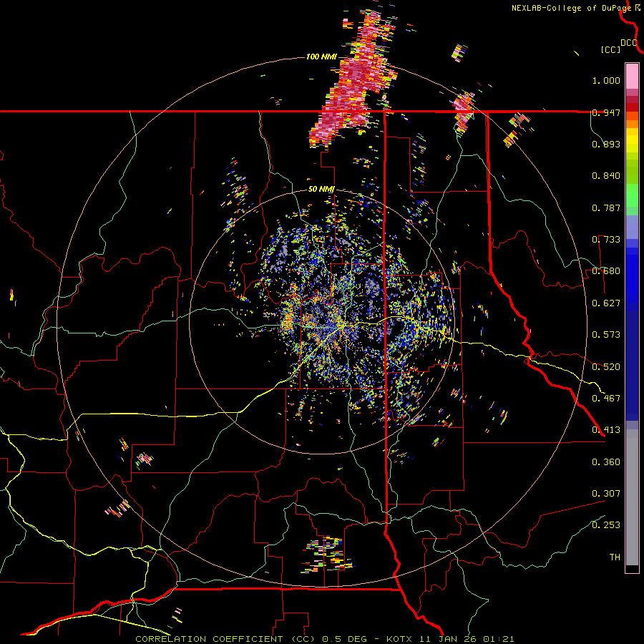
Task: Pick the gray lower color bar segment
Action: [x=632, y=497]
